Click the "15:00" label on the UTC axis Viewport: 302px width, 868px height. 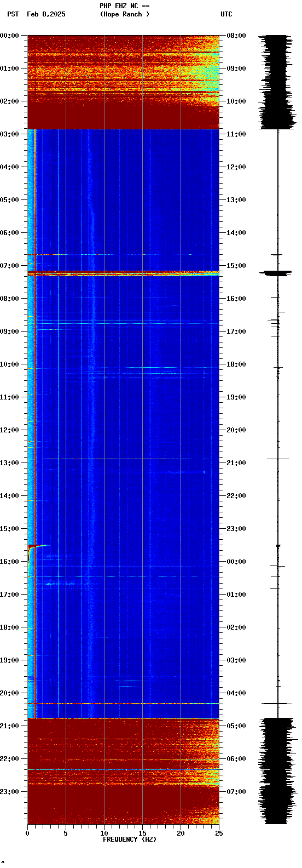tap(236, 266)
